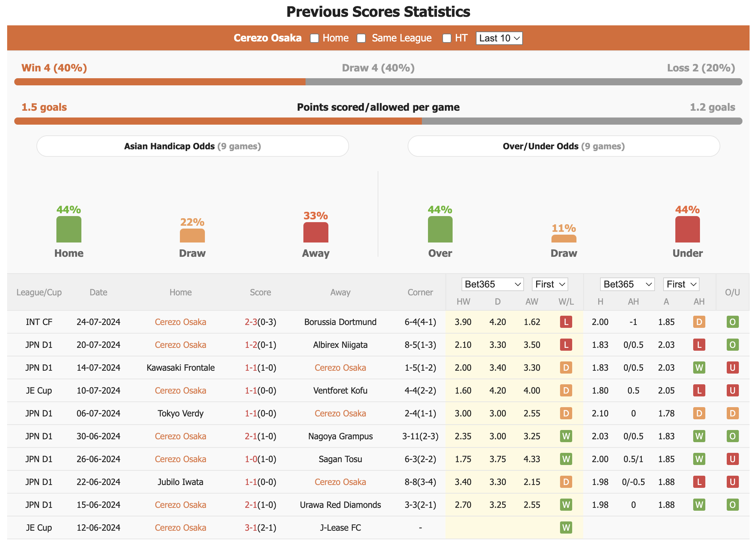Open Kawasaki Frontale team link

(x=181, y=367)
